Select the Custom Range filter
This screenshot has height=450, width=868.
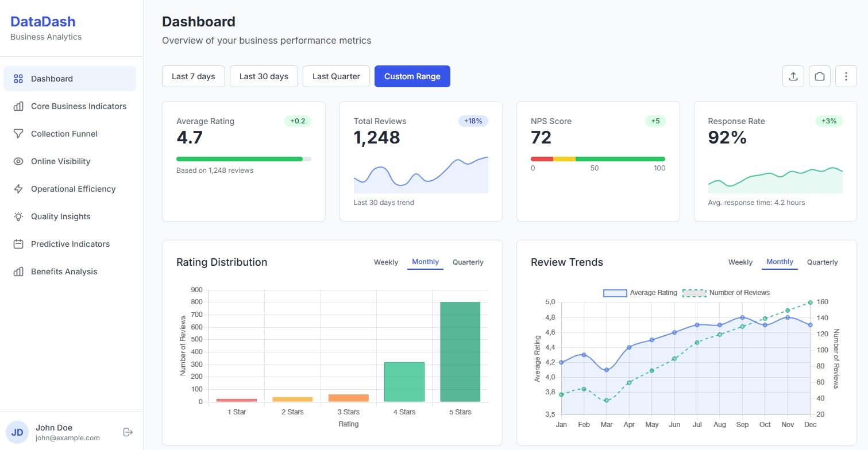coord(412,76)
